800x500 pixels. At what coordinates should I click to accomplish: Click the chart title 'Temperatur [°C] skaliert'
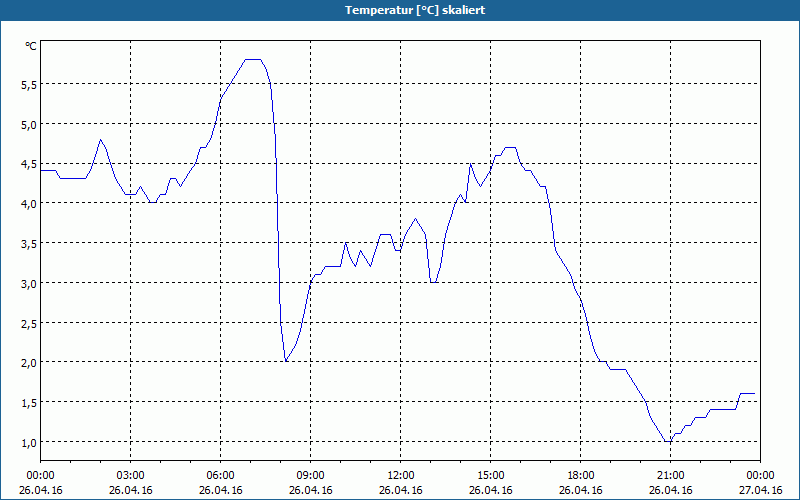point(415,10)
